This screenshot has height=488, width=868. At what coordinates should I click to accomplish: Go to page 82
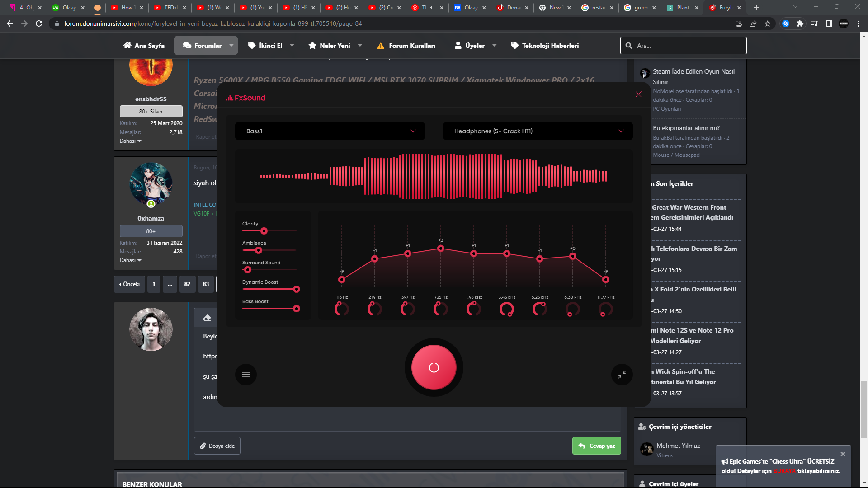(188, 284)
